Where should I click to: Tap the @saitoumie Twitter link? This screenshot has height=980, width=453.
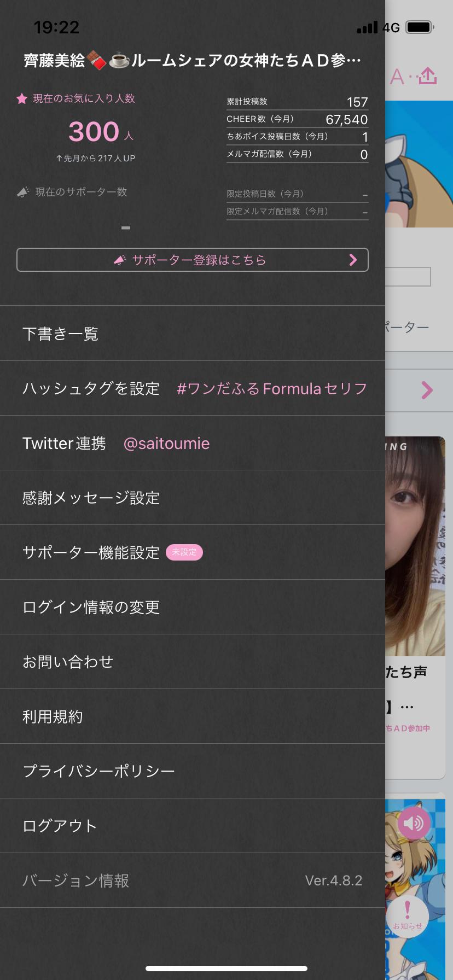tap(167, 444)
